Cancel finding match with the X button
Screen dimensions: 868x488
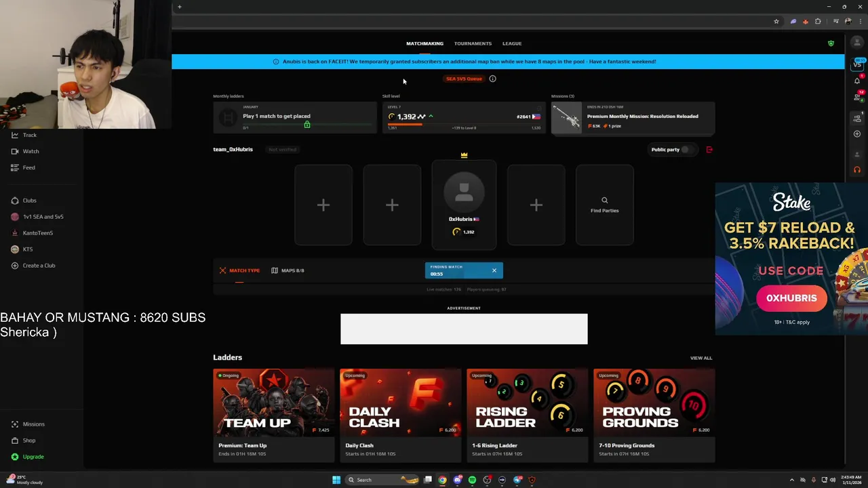pos(494,270)
